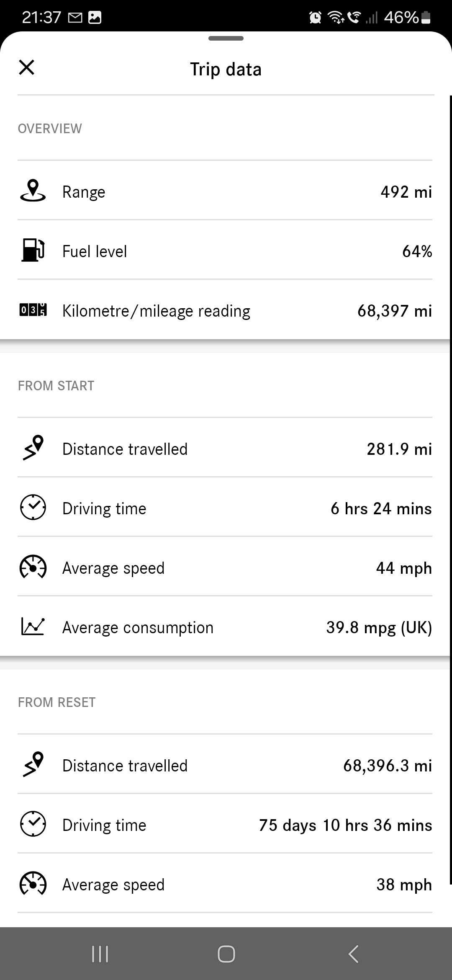Tap the From Reset driving time clock icon

coord(33,824)
